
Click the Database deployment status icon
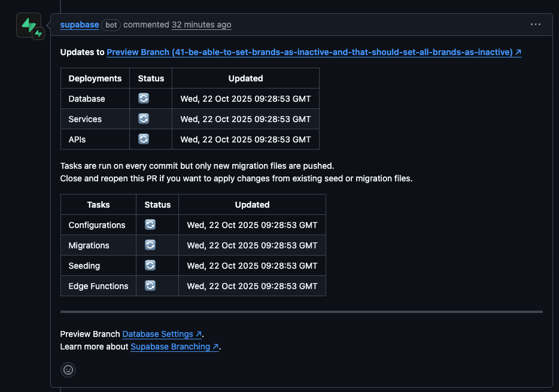click(x=144, y=98)
